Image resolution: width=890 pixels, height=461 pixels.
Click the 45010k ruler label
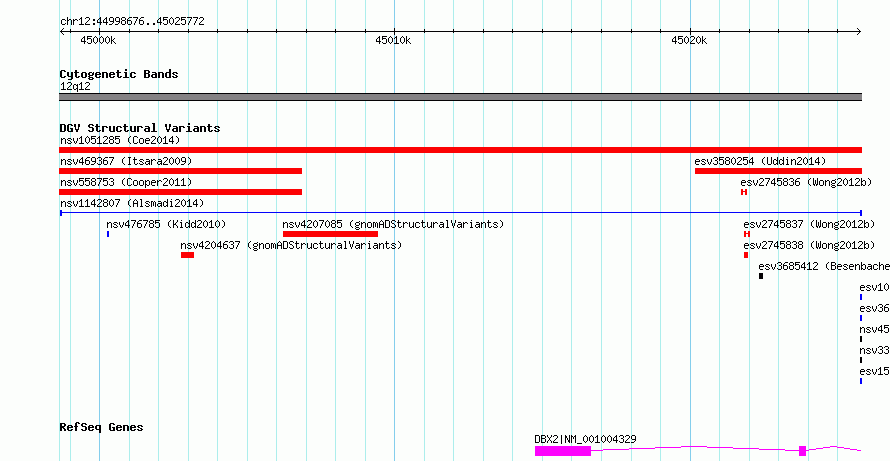click(x=393, y=40)
